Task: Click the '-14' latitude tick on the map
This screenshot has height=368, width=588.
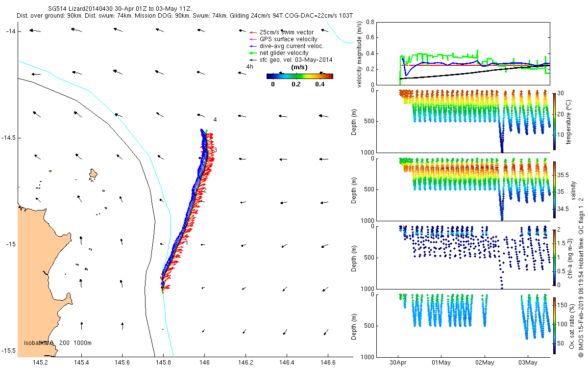Action: (x=10, y=31)
